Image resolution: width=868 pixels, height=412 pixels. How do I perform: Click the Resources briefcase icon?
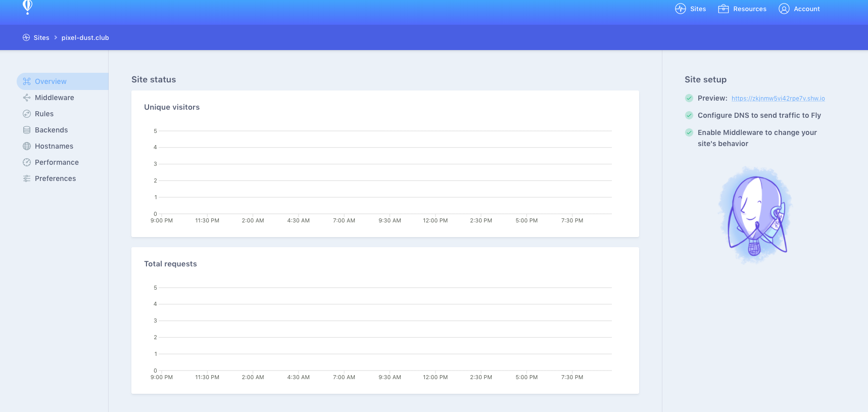[724, 9]
